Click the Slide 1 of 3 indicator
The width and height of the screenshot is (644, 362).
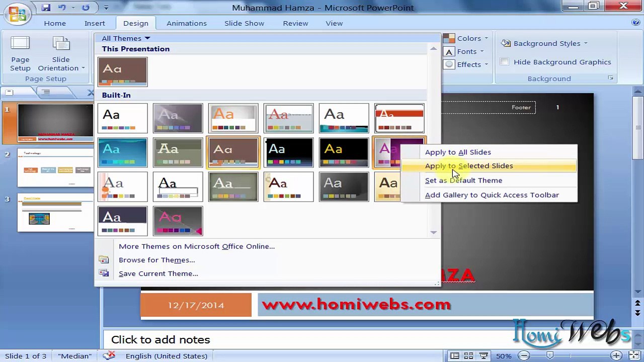pyautogui.click(x=26, y=356)
